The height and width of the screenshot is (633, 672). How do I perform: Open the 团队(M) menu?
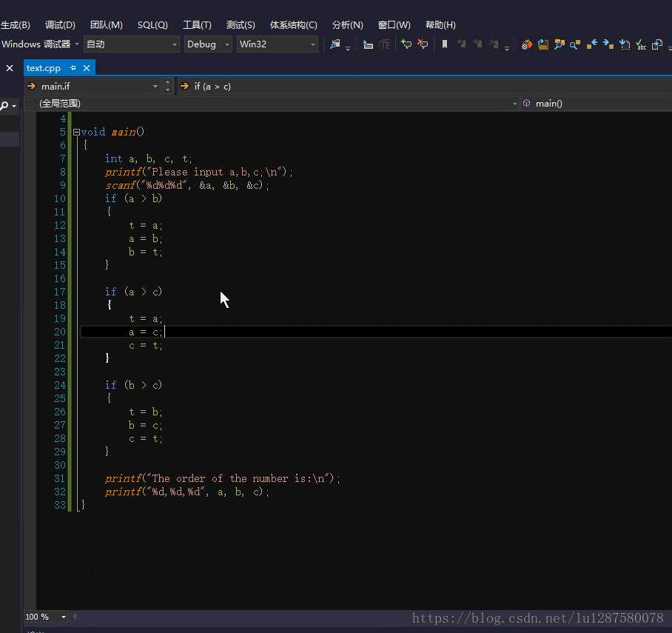(107, 25)
